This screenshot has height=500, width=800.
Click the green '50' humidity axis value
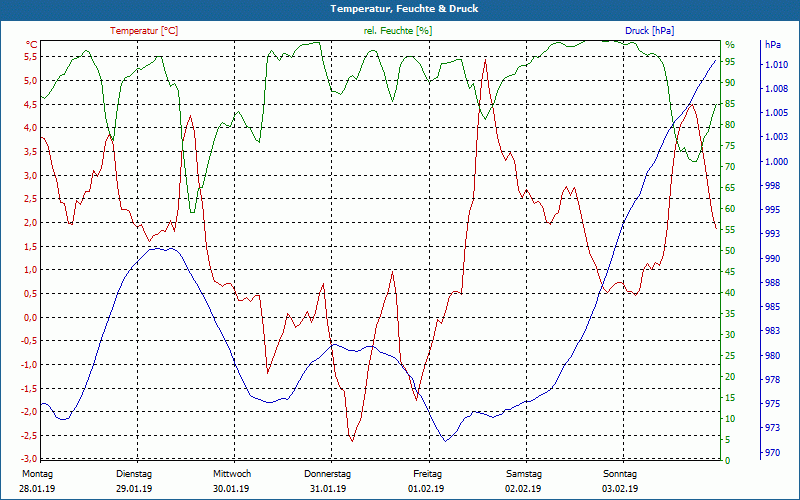(730, 251)
